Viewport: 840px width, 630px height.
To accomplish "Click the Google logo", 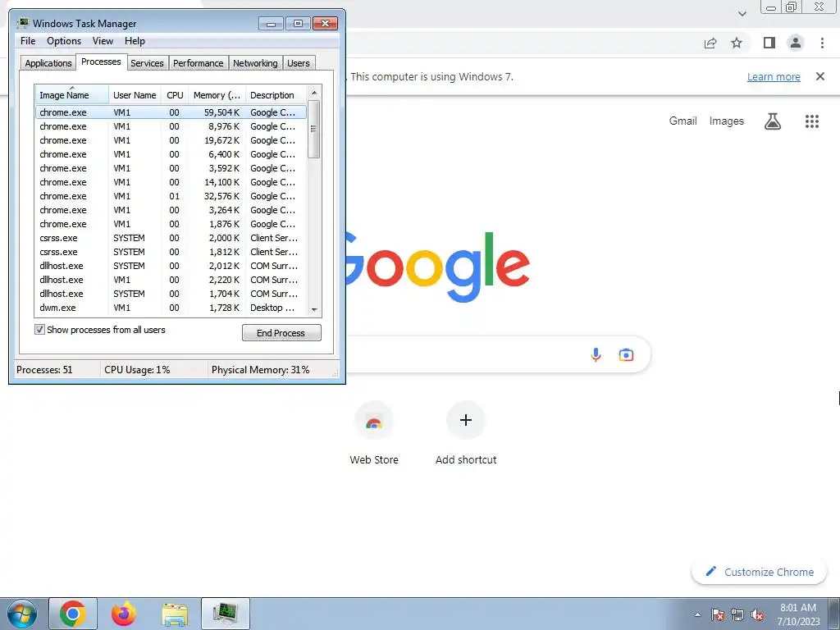I will (x=438, y=267).
